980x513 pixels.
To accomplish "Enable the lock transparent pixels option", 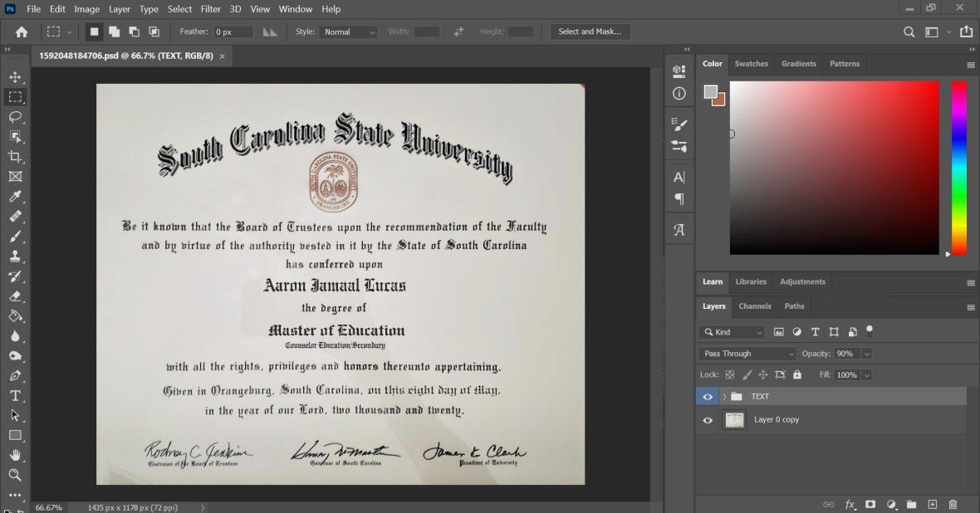I will point(728,374).
